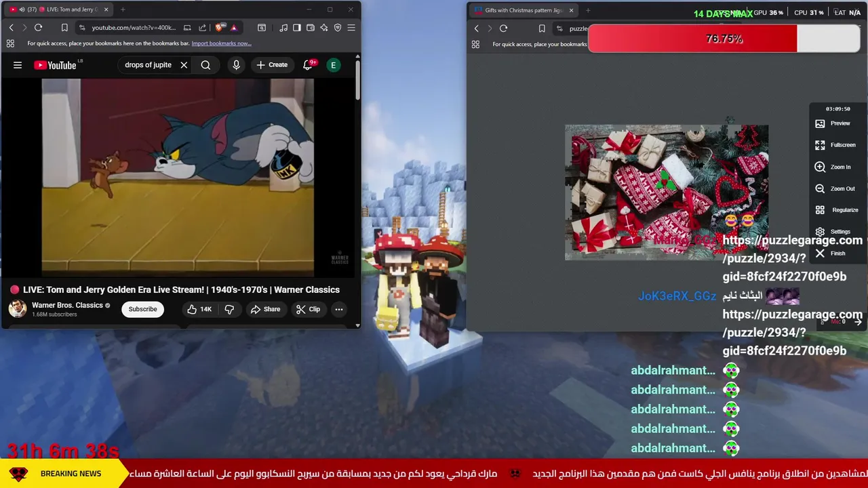Clip the live stream video
Screen dimensions: 868x488
[308, 309]
